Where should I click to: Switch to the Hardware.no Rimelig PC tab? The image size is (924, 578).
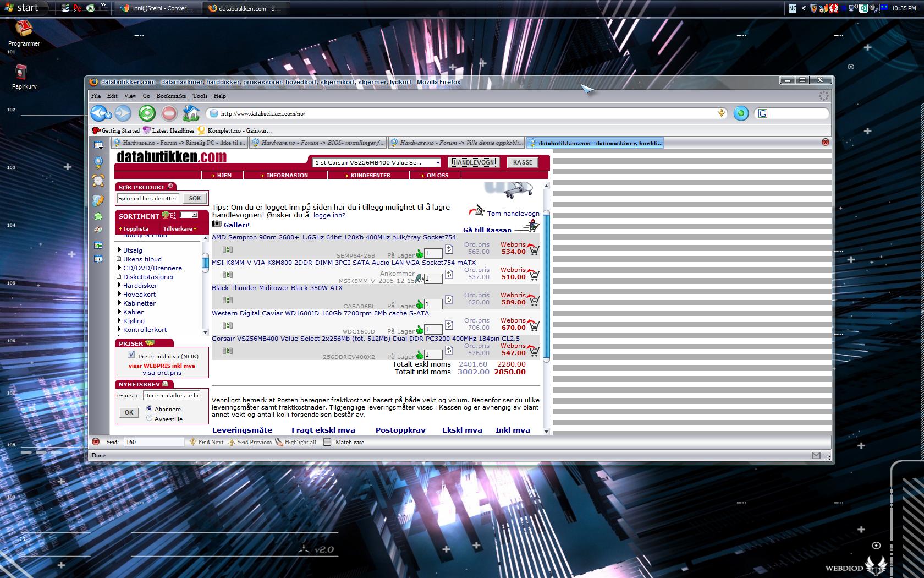[x=179, y=143]
